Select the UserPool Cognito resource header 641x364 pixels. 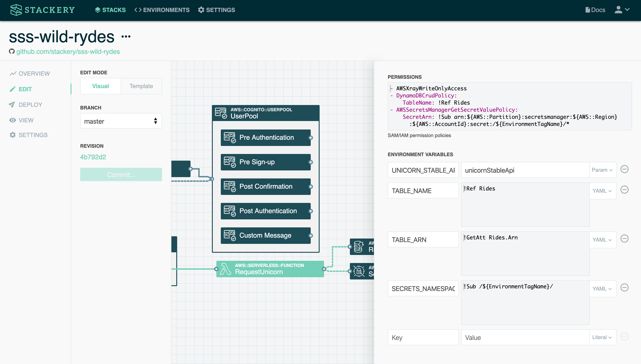click(x=266, y=113)
